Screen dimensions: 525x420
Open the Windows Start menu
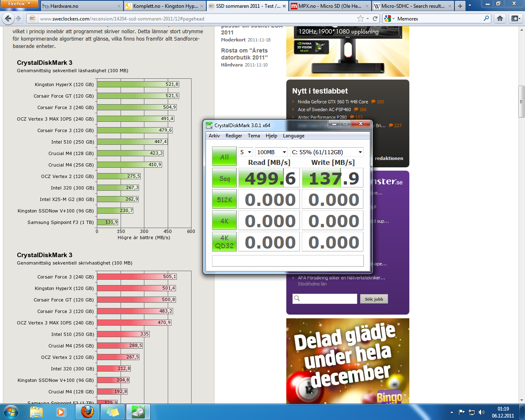point(11,411)
